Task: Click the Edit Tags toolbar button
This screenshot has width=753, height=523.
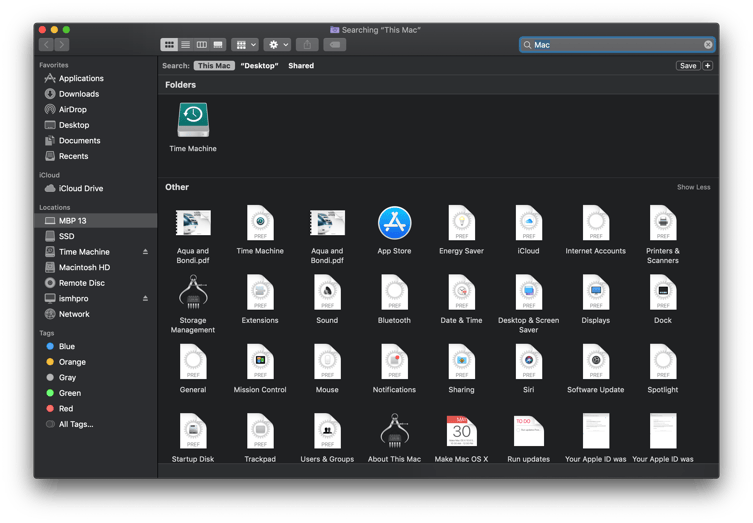Action: pos(335,45)
